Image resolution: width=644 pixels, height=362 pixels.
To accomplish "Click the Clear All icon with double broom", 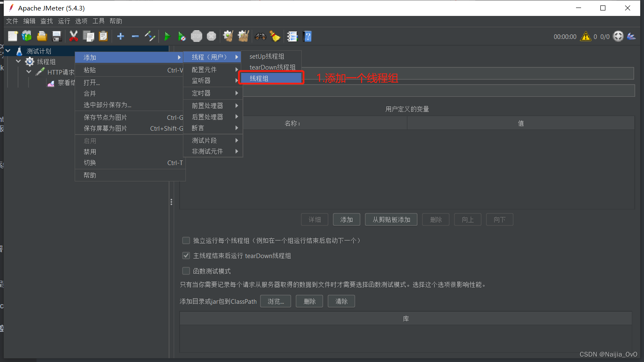I will [x=243, y=36].
